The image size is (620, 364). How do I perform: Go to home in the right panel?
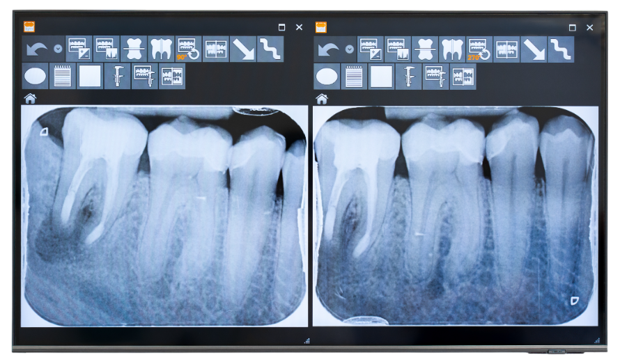pos(321,99)
